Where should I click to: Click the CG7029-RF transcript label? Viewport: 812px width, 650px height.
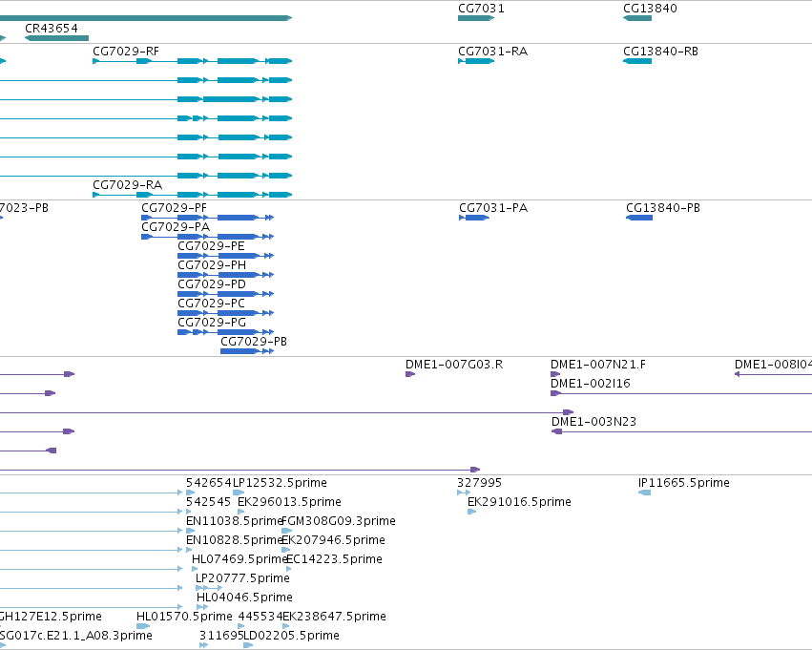[x=126, y=52]
